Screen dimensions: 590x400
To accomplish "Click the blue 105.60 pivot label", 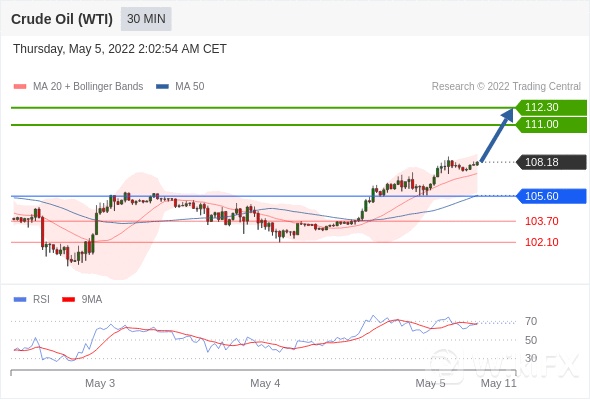I will (x=551, y=196).
